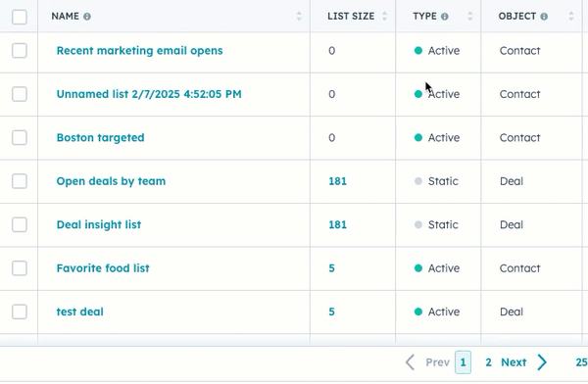588x384 pixels.
Task: Tick the Open deals by team checkbox
Action: (20, 181)
